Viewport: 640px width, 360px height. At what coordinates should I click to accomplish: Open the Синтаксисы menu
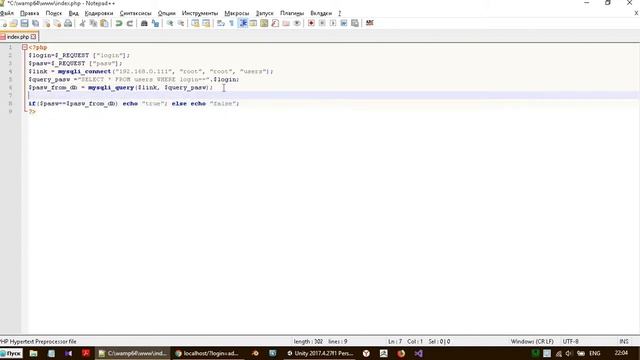coord(136,13)
